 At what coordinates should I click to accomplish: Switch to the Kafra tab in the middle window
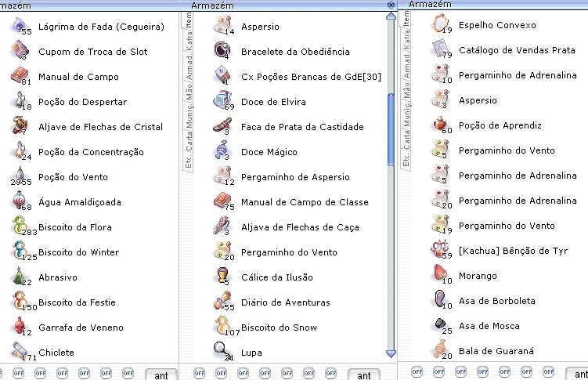point(189,42)
